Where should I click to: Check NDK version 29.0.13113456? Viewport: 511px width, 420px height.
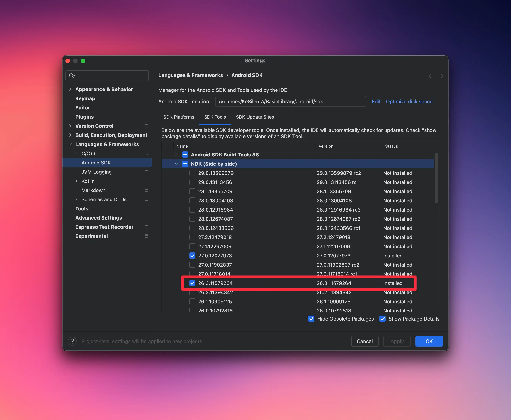click(x=192, y=182)
